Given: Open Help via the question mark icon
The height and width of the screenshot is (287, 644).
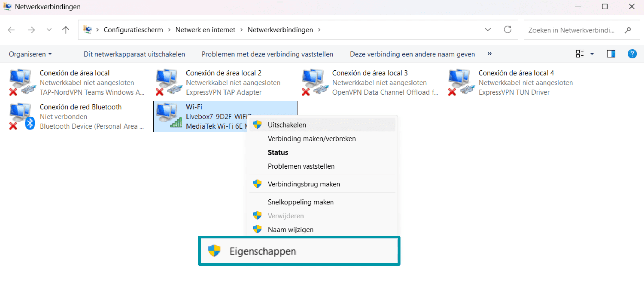Looking at the screenshot, I should pos(632,54).
